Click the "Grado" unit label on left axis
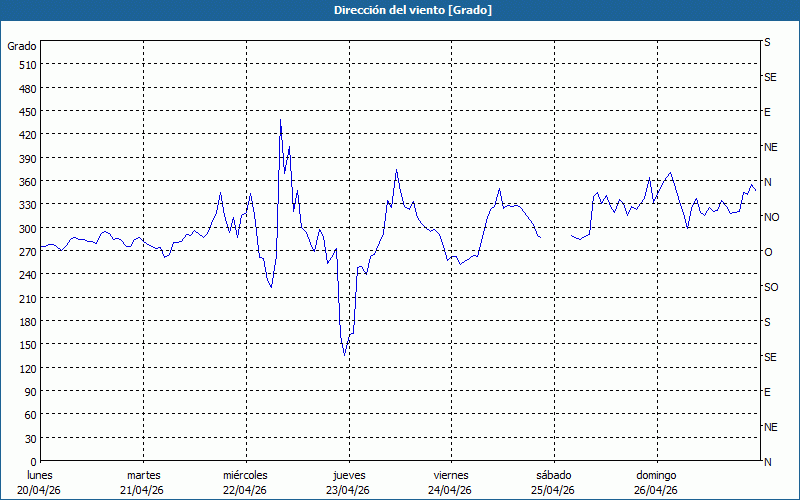Screen dimensions: 800x500 22,46
